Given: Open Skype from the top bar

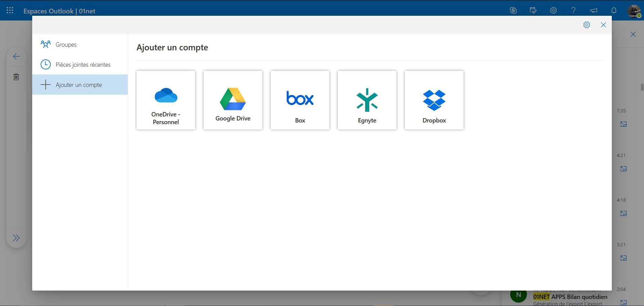Looking at the screenshot, I should [513, 10].
